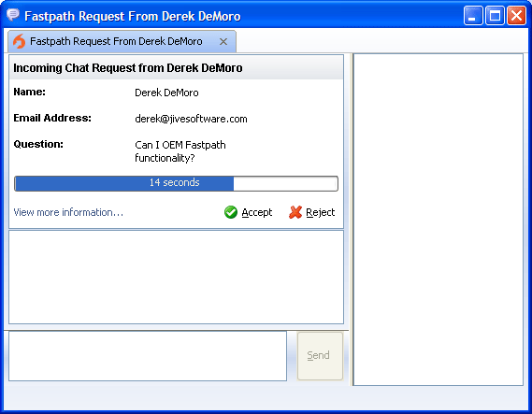Reject the incoming chat request

311,212
